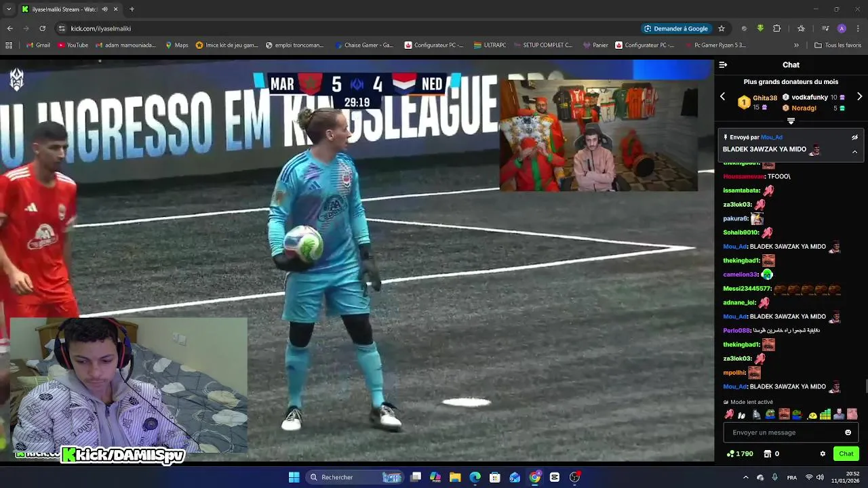This screenshot has height=488, width=868.
Task: Collapse the pinned message chevron
Action: click(854, 152)
